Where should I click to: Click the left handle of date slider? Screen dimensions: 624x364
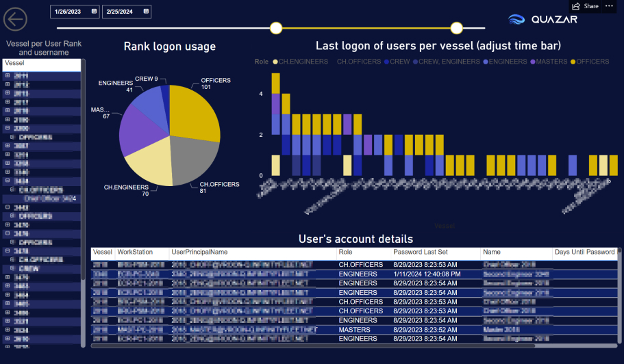click(x=276, y=28)
